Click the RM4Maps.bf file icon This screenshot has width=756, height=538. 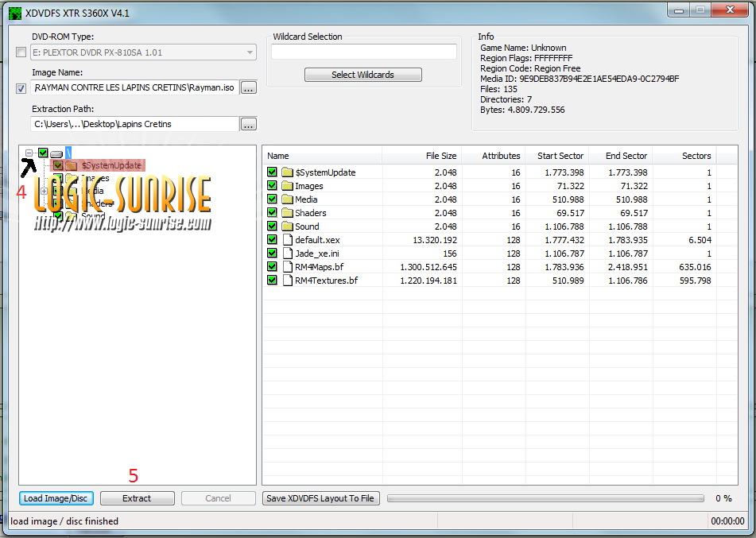tap(287, 266)
